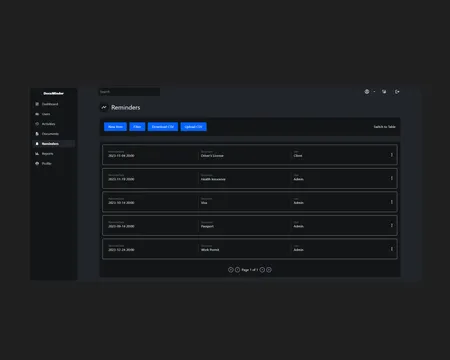Screen dimensions: 450x360
Task: Go to next page in pagination
Action: click(x=262, y=270)
